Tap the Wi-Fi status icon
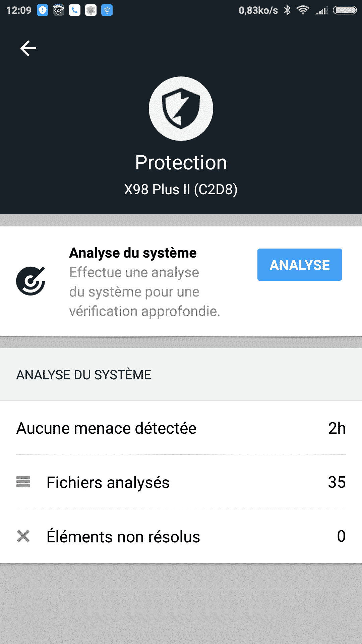This screenshot has width=362, height=644. point(303,10)
